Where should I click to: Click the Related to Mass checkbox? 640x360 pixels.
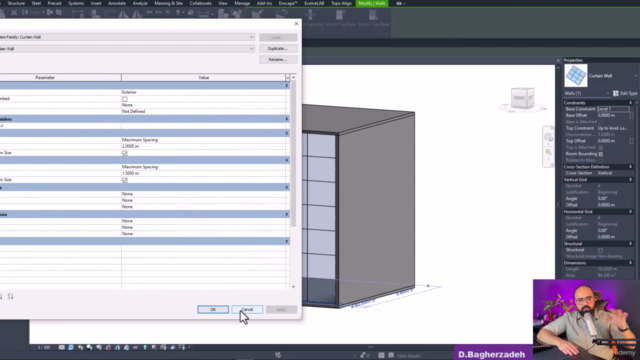tap(600, 160)
